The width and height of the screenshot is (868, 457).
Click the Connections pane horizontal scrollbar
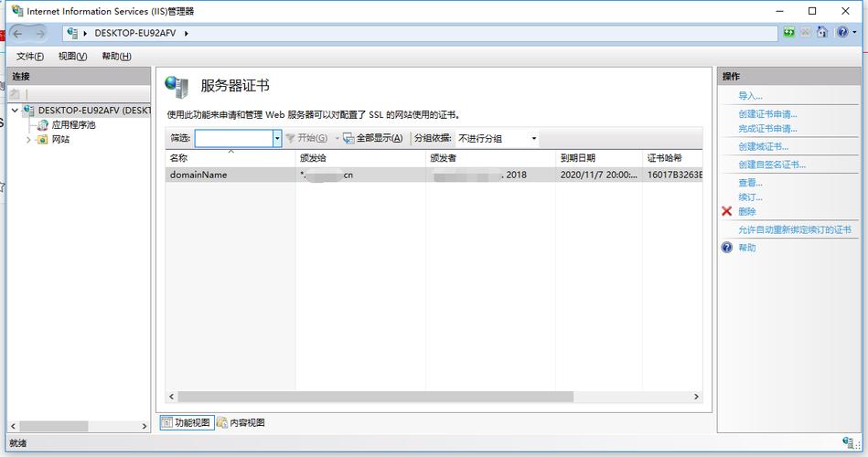pos(53,426)
